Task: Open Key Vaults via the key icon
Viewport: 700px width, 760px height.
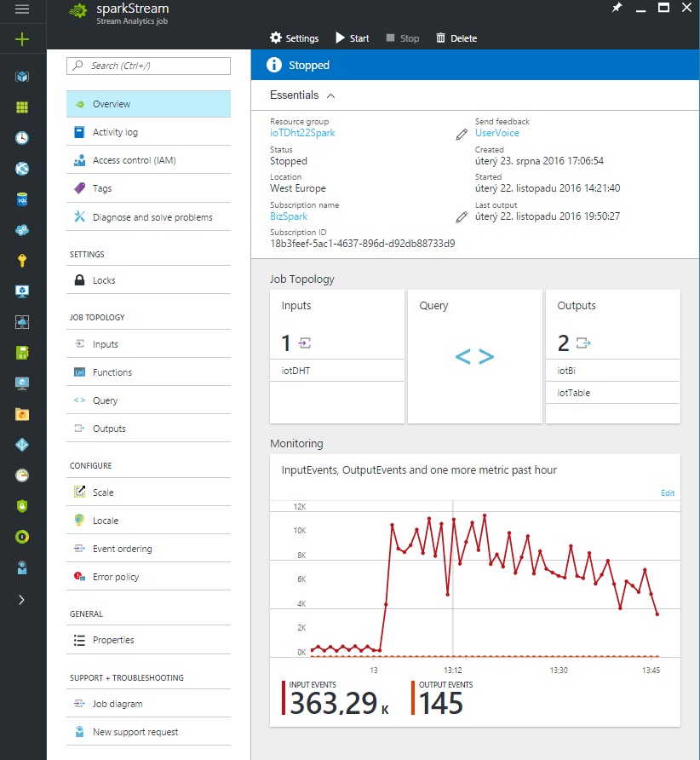Action: pyautogui.click(x=23, y=260)
